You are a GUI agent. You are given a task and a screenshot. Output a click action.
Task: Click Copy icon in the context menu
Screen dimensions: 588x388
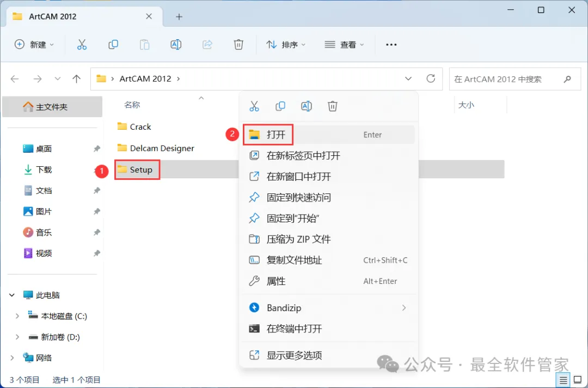click(x=280, y=107)
